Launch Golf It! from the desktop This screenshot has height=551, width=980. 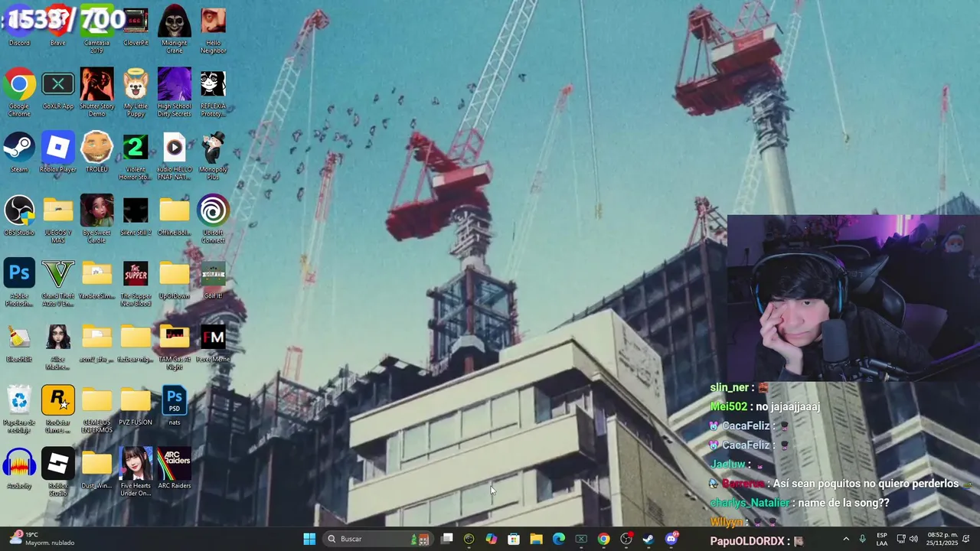click(213, 279)
